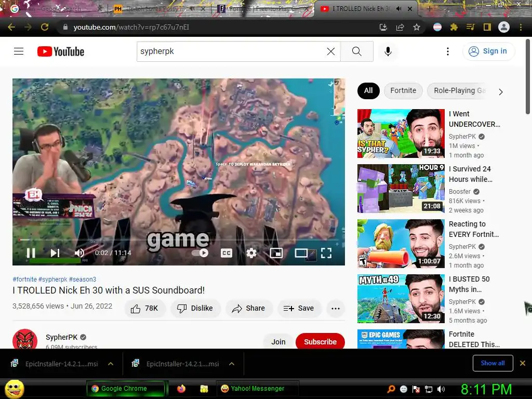The height and width of the screenshot is (399, 532).
Task: Open Fortnite DELETED This video title
Action: pyautogui.click(x=474, y=339)
